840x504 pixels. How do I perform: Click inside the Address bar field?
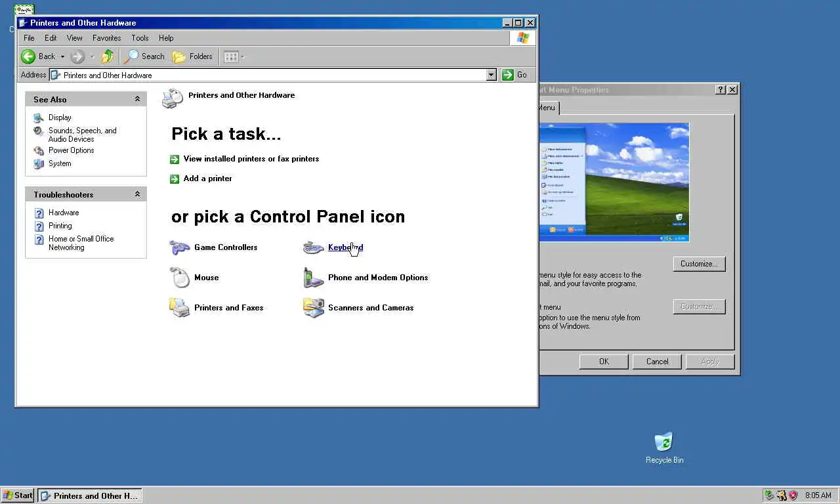tap(268, 75)
